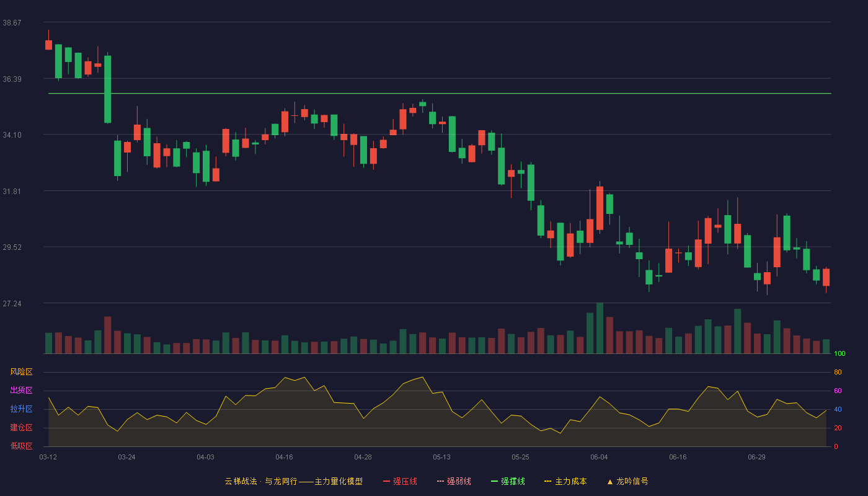Click the 05-13 date label

[x=441, y=457]
